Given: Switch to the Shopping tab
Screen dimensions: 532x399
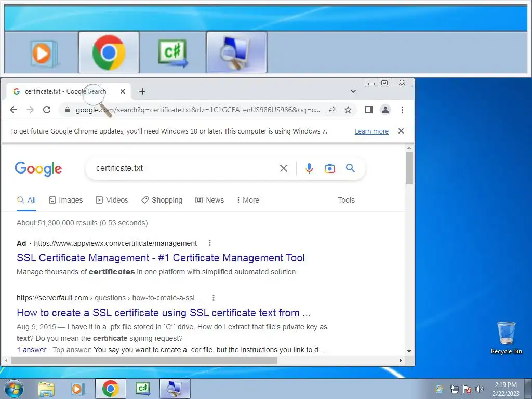Looking at the screenshot, I should pyautogui.click(x=162, y=200).
